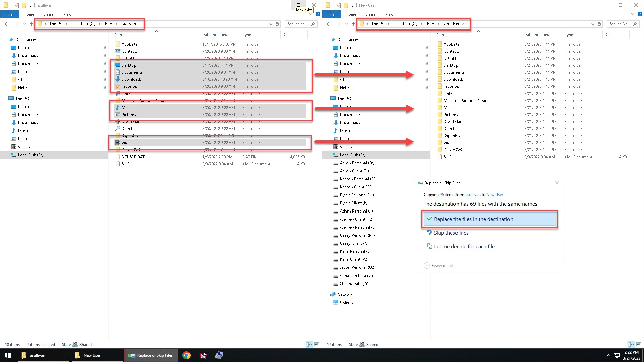Expand recent locations dropdown in New User window
The image size is (644, 362).
point(346,24)
